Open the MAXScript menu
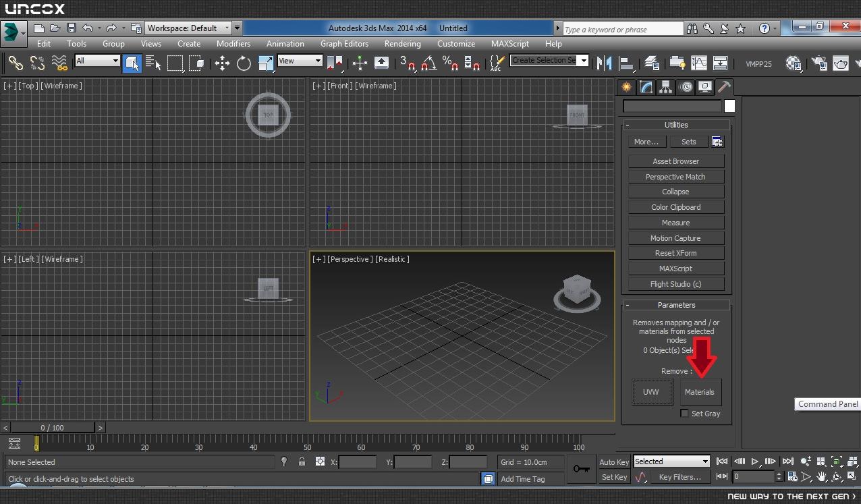The width and height of the screenshot is (861, 504). pyautogui.click(x=510, y=44)
